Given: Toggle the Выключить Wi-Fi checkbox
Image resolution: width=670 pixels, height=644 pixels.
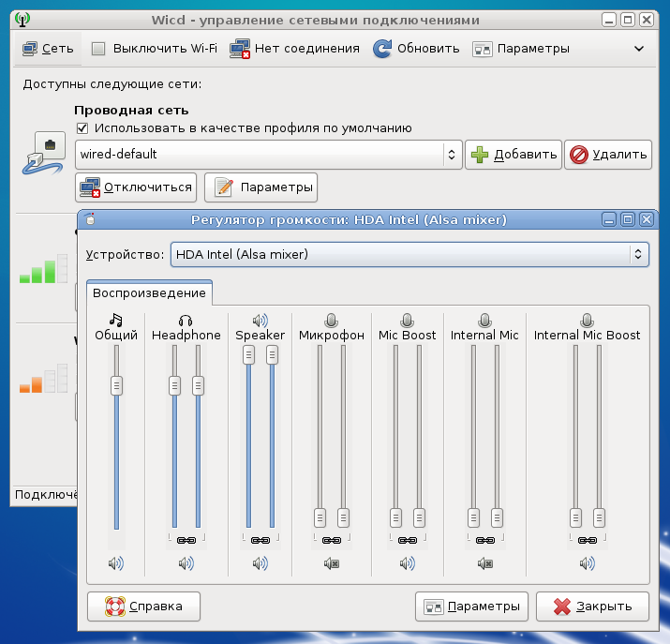Looking at the screenshot, I should (x=98, y=49).
